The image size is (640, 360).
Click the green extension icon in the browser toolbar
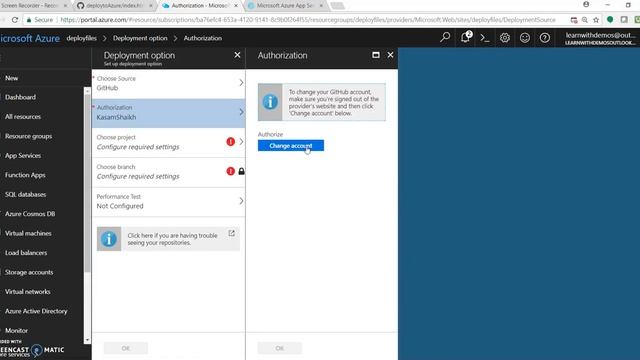(x=610, y=20)
